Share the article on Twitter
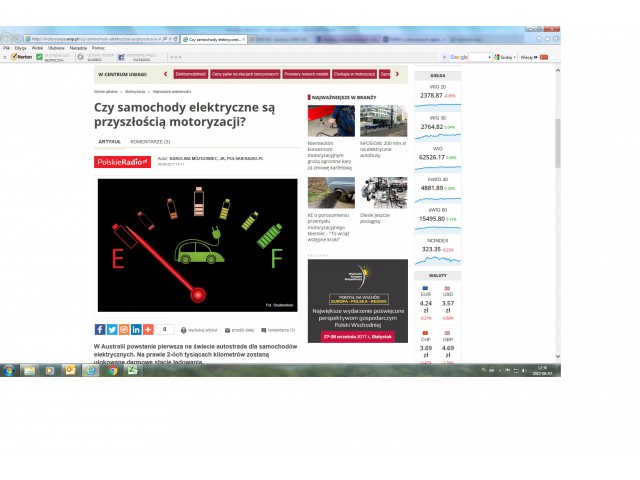This screenshot has width=640, height=480. pyautogui.click(x=112, y=329)
